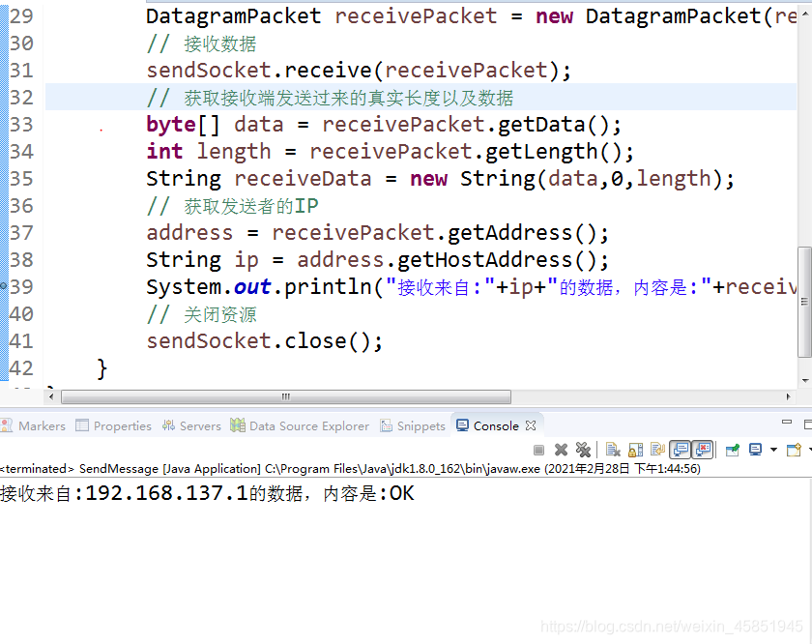The image size is (812, 644).
Task: Close the Console tab
Action: tap(531, 425)
